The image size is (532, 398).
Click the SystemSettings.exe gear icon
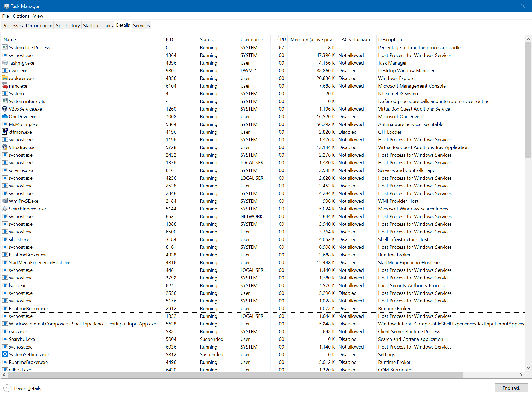5,354
